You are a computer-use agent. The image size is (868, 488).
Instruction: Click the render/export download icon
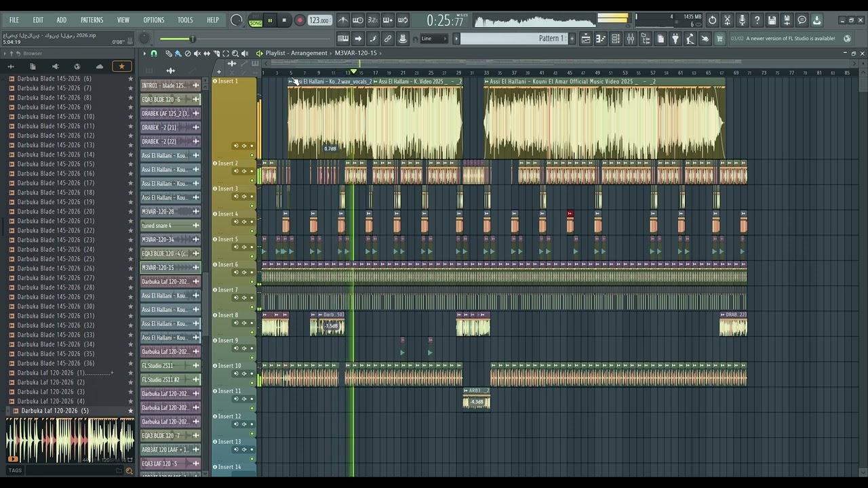[x=816, y=20]
